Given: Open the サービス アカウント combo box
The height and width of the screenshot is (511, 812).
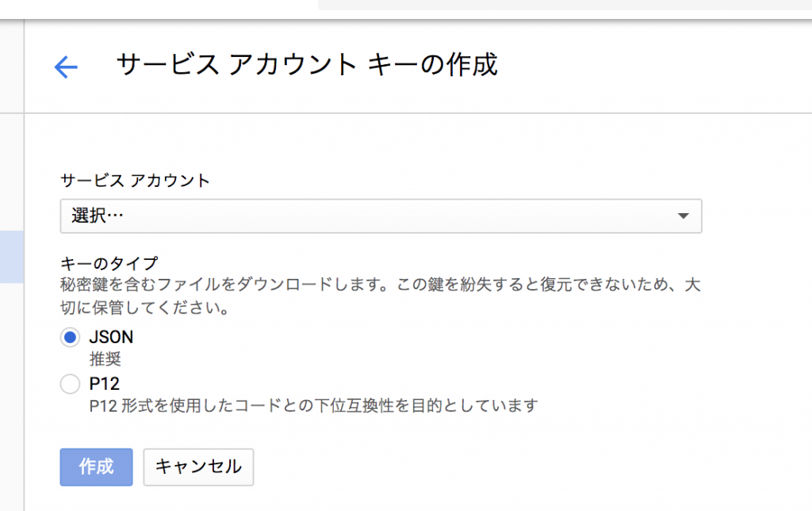Looking at the screenshot, I should pyautogui.click(x=381, y=216).
